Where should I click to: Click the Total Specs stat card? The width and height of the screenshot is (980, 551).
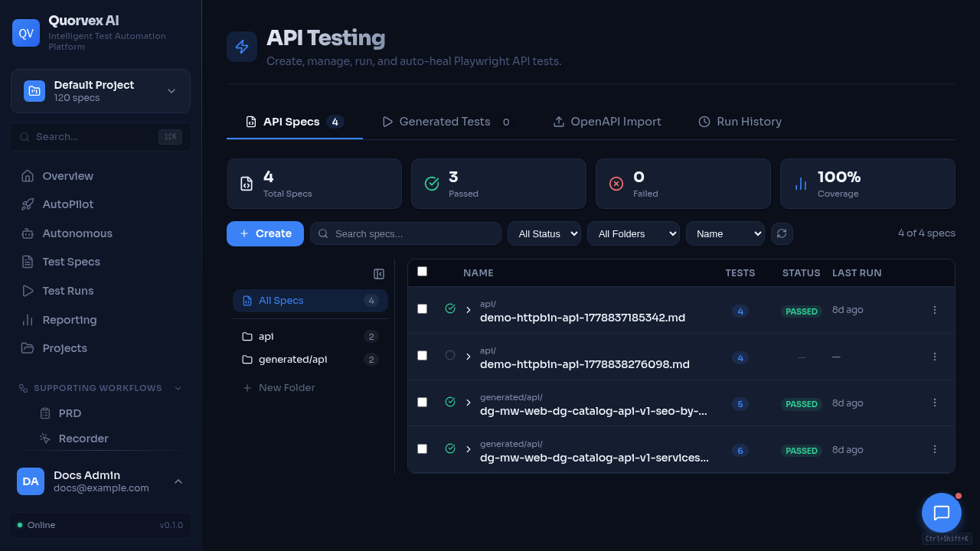314,184
